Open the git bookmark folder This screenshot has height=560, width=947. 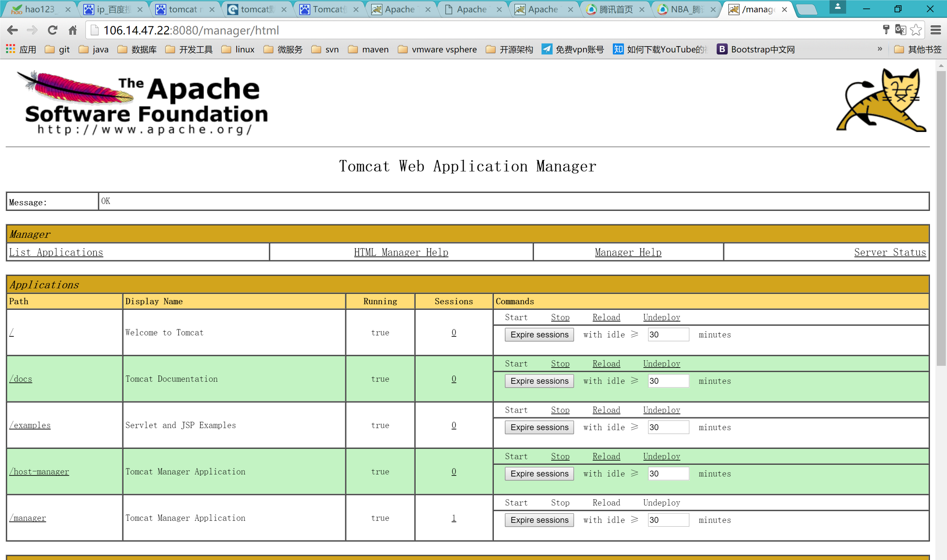click(57, 49)
